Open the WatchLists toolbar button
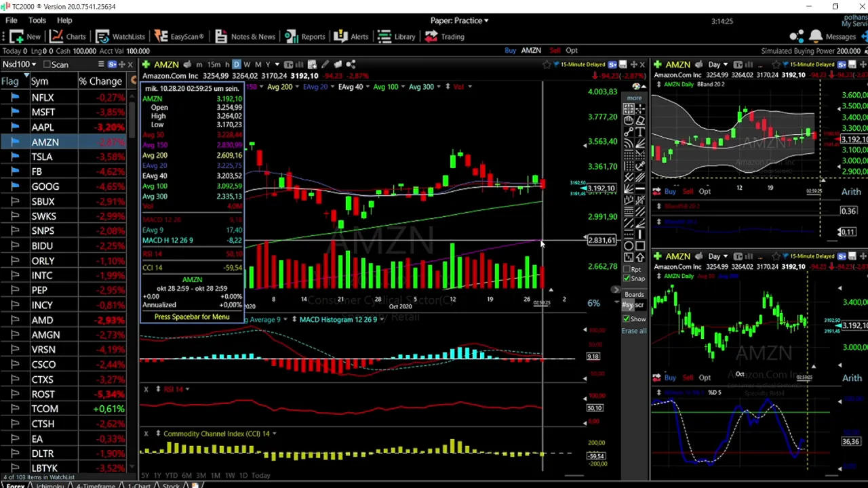The width and height of the screenshot is (868, 488). point(120,37)
